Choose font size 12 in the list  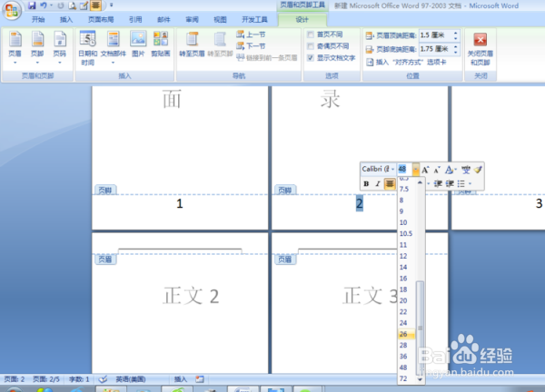[x=406, y=256]
